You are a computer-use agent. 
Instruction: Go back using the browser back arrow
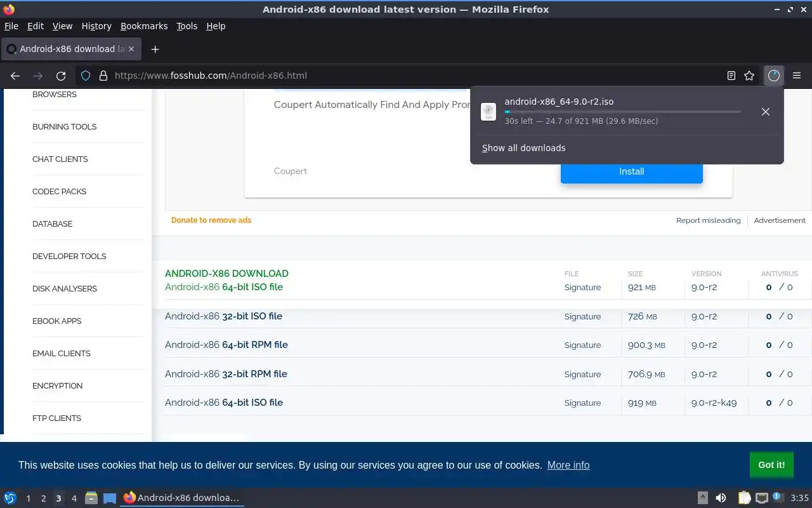[15, 76]
